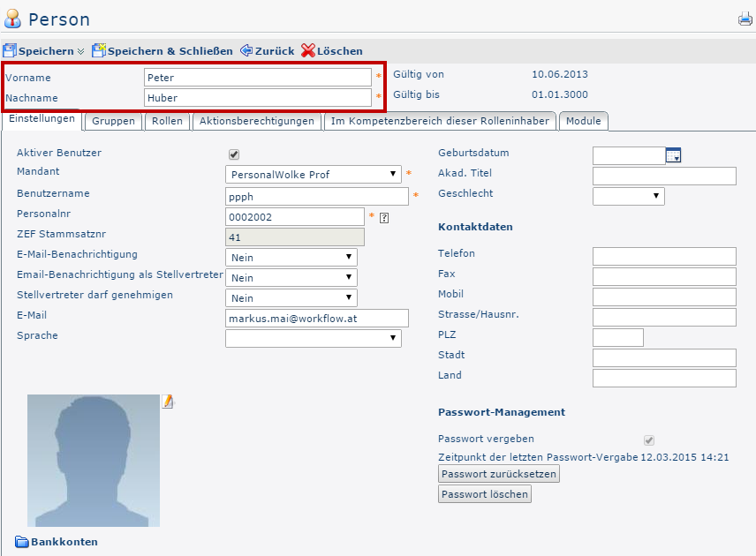Toggle the Passwort vergeben checkbox
Image resolution: width=756 pixels, height=556 pixels.
pos(649,440)
